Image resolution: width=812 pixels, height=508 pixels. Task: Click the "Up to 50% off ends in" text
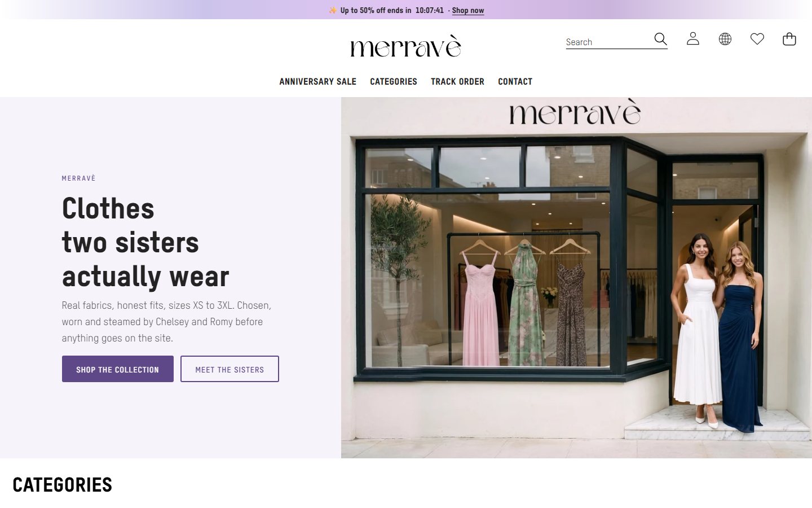click(x=376, y=10)
